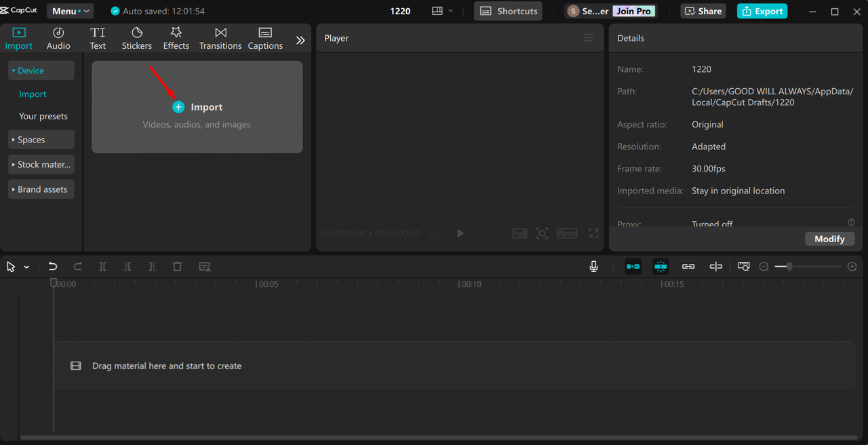The height and width of the screenshot is (445, 868).
Task: Click the blue plus Import icon
Action: 178,107
